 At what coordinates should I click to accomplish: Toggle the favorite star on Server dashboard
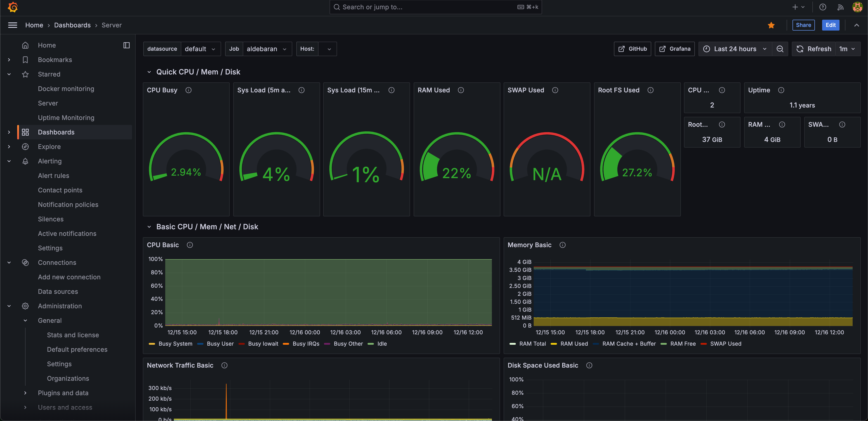point(771,25)
